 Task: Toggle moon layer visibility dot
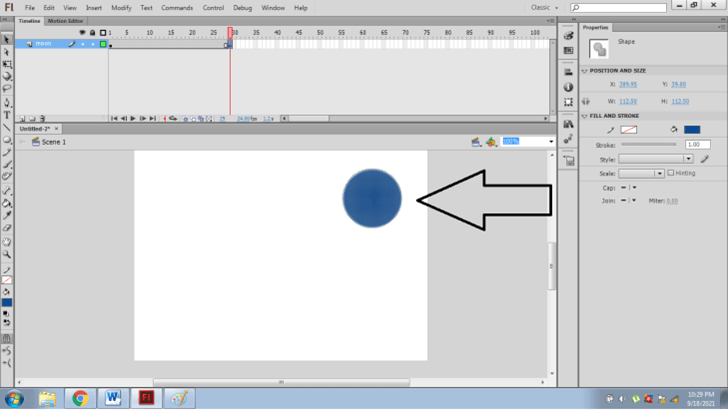tap(83, 44)
